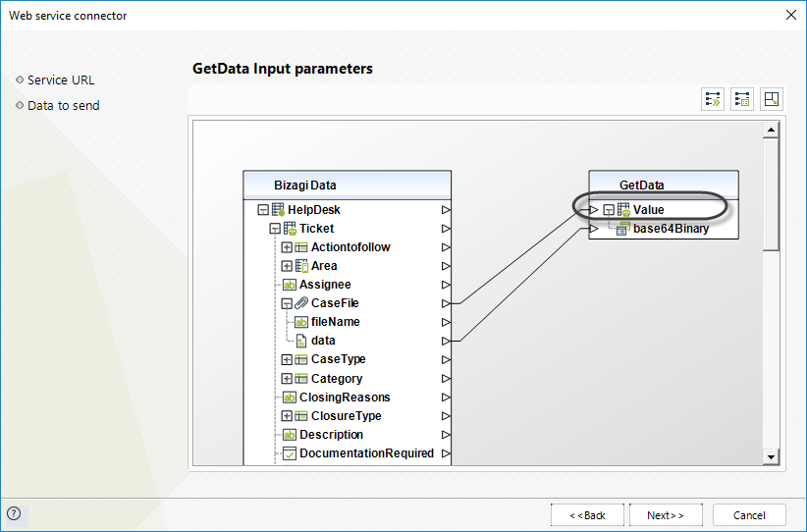Screen dimensions: 807x532
Task: Click the scrollbar up arrow
Action: 771,130
